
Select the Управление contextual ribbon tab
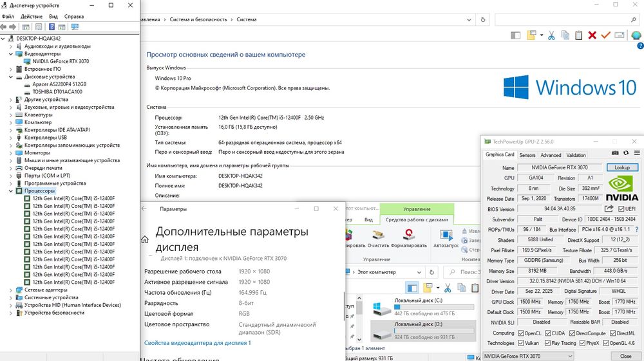[x=417, y=208]
